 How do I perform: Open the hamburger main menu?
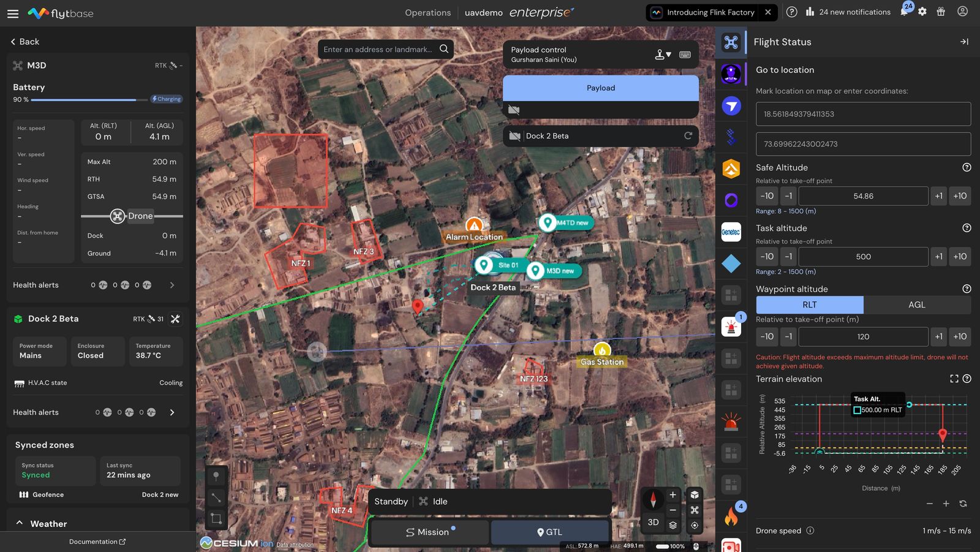pyautogui.click(x=13, y=13)
